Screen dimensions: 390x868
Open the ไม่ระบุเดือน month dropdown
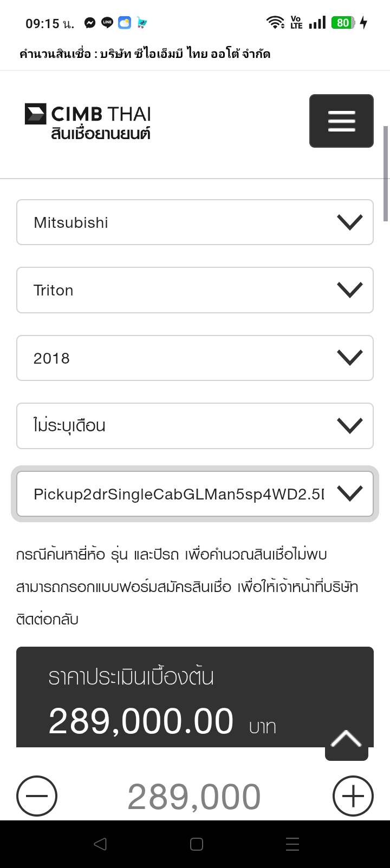coord(195,426)
